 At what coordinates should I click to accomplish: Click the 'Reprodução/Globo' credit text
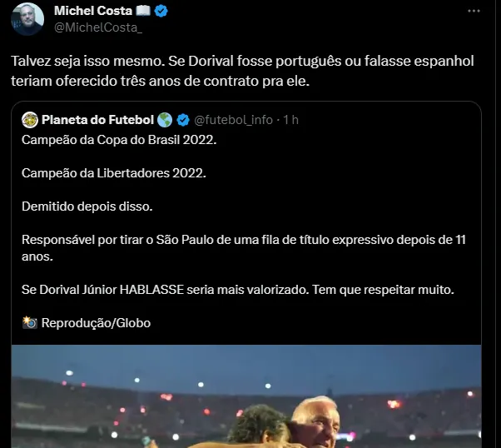point(96,323)
